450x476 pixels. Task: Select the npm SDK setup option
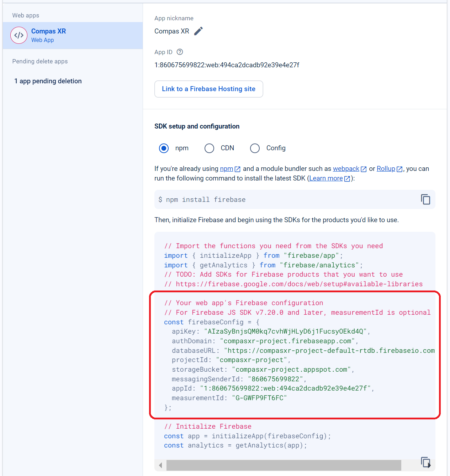click(x=164, y=148)
